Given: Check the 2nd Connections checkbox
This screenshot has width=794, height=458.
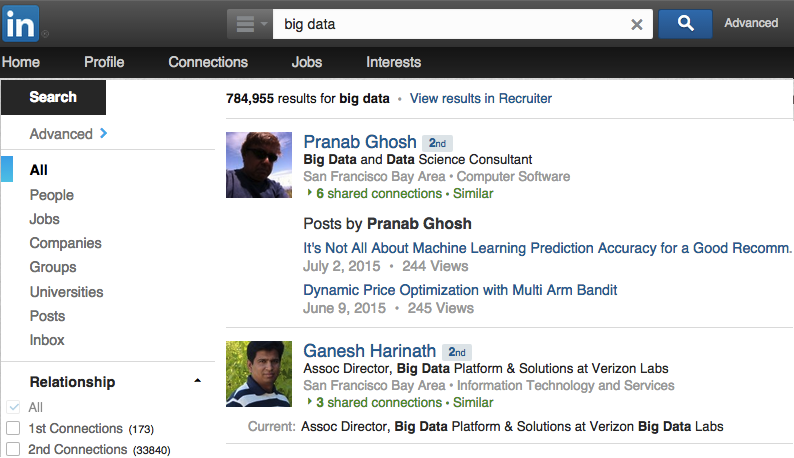Looking at the screenshot, I should pos(13,450).
